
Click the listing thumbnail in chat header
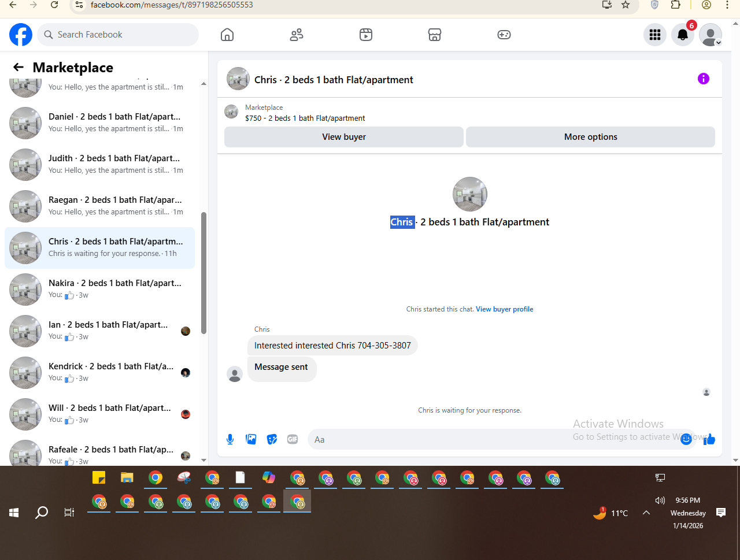[x=238, y=79]
